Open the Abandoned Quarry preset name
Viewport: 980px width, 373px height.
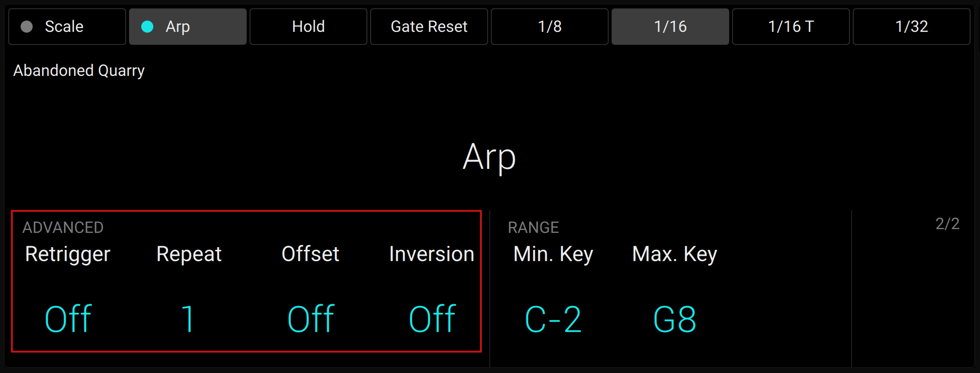(x=79, y=71)
